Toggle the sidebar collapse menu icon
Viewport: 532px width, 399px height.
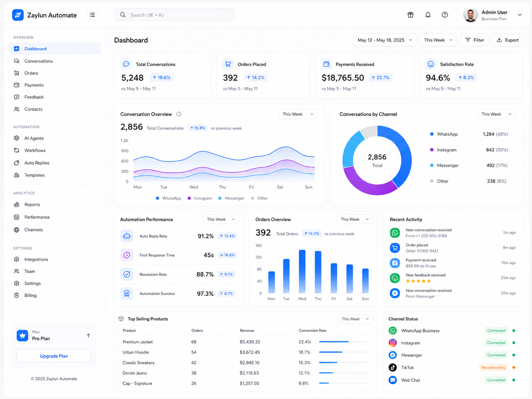click(92, 15)
